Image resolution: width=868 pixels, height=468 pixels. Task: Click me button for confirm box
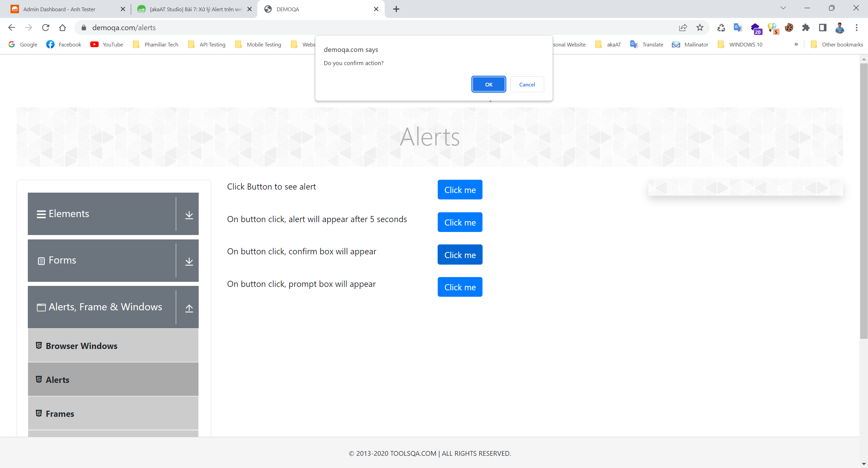pos(460,255)
